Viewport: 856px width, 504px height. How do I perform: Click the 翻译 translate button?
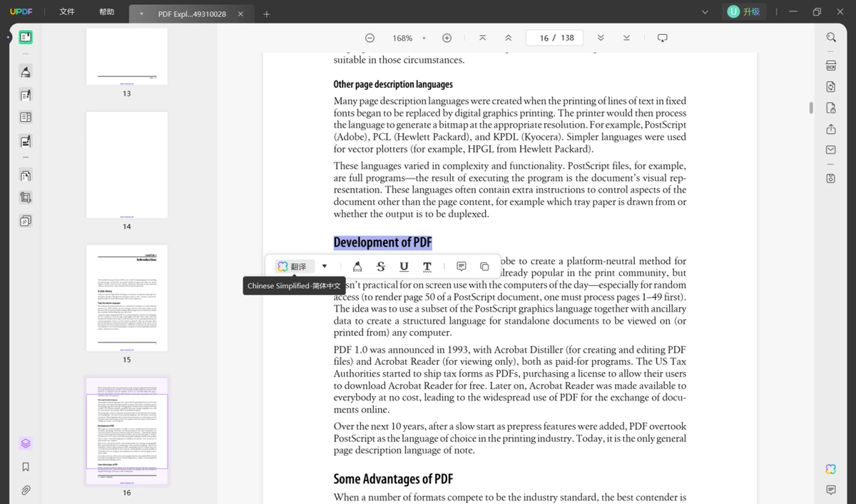[292, 267]
